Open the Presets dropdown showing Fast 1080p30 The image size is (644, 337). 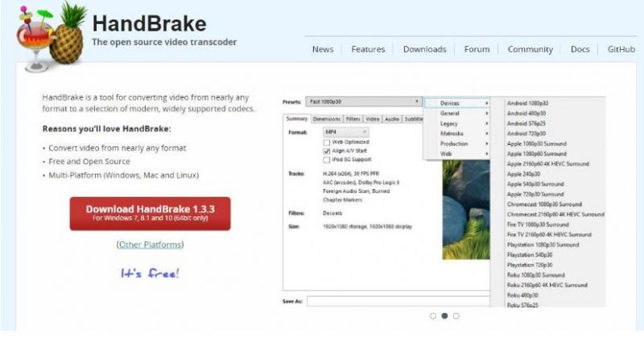click(362, 102)
